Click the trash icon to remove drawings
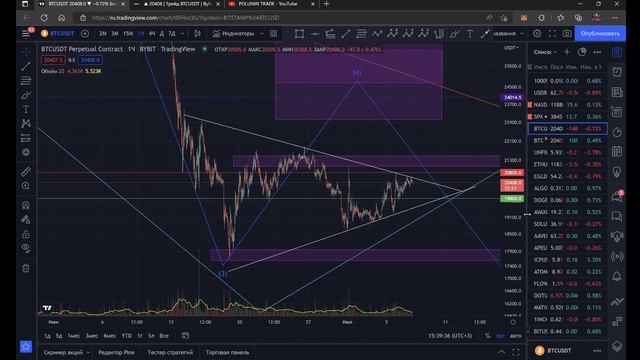This screenshot has height=360, width=640. pos(26,268)
